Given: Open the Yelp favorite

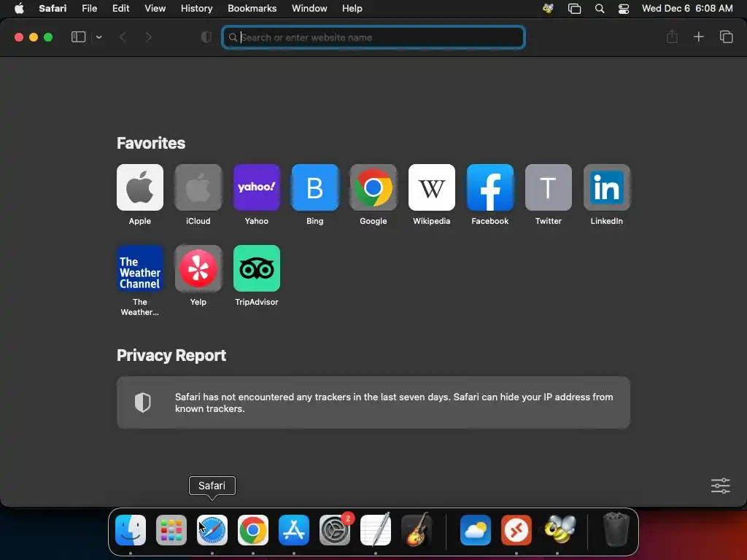Looking at the screenshot, I should [198, 268].
